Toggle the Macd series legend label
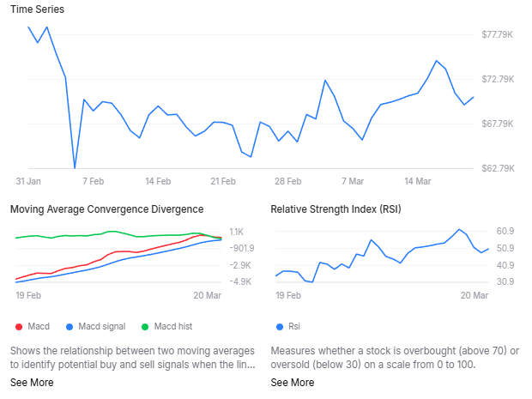Viewport: 532px width, 399px height. pos(39,326)
